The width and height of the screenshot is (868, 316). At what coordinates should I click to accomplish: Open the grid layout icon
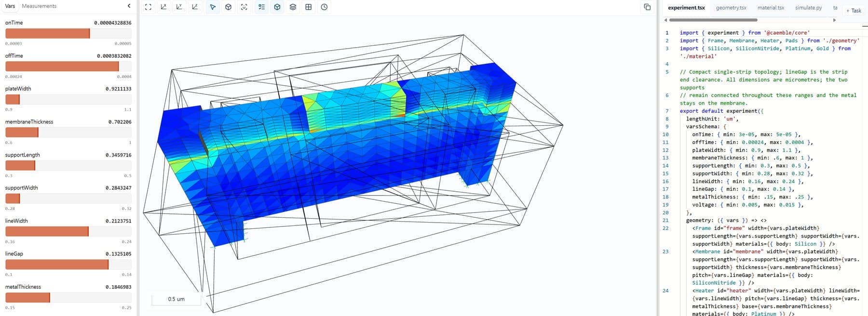309,7
